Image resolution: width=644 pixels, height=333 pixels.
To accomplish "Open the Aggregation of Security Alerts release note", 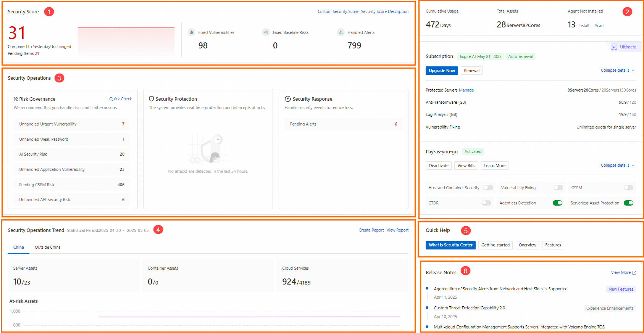I will tap(500, 289).
